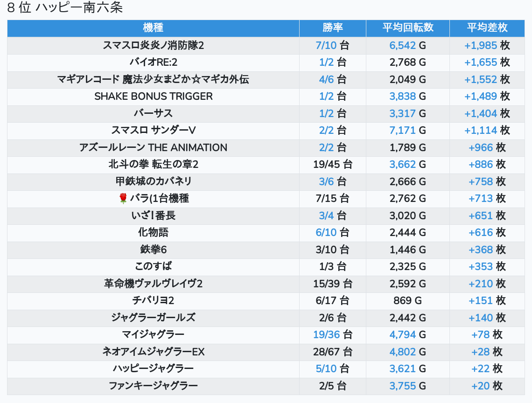Click the 8位 ハッピー南六条 heading
The image size is (532, 403).
pyautogui.click(x=65, y=8)
